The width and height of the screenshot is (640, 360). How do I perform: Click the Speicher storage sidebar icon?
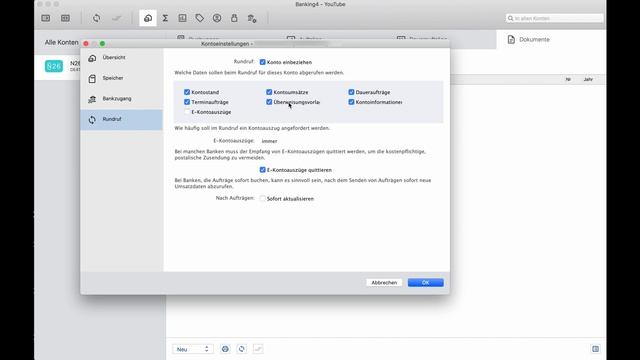(92, 78)
